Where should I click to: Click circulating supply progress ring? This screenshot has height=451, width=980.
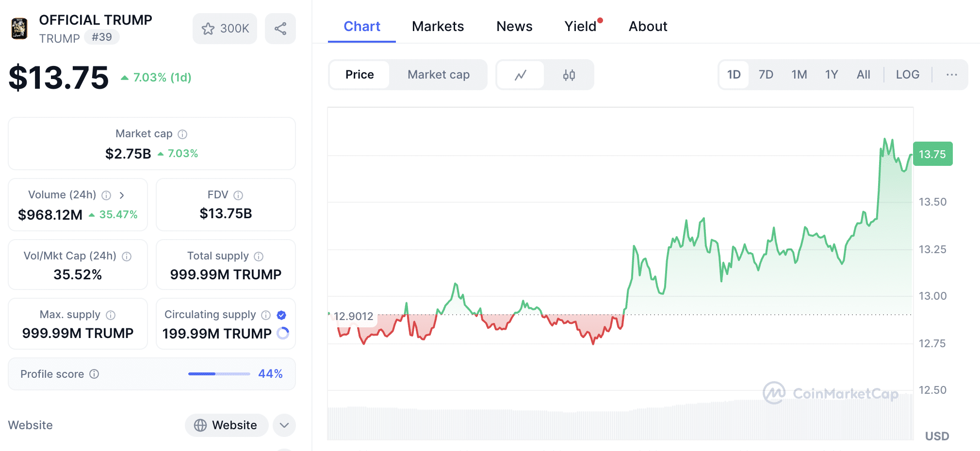point(283,333)
